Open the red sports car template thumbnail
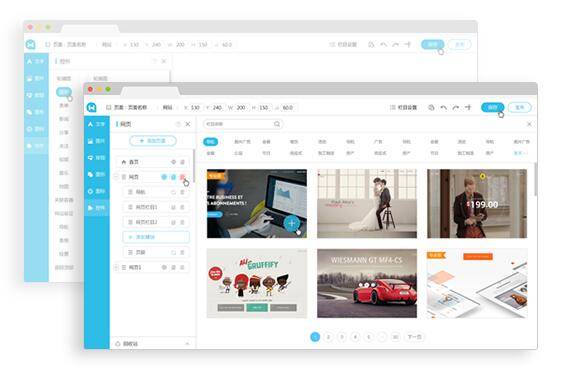Image resolution: width=568 pixels, height=368 pixels. pyautogui.click(x=367, y=283)
